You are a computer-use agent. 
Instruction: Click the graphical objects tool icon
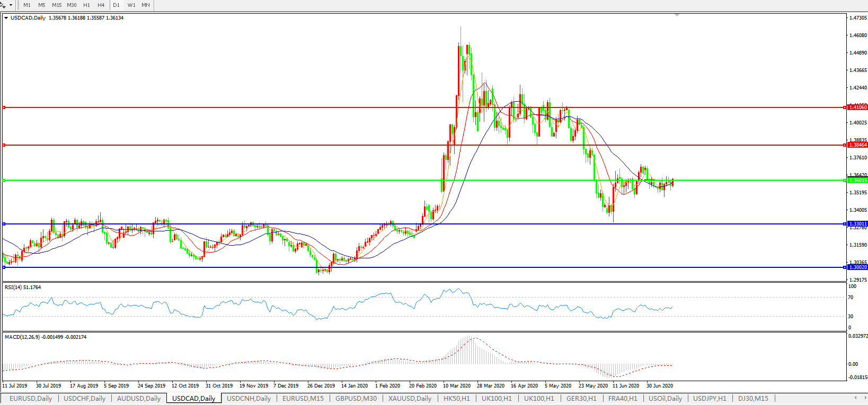coord(3,5)
